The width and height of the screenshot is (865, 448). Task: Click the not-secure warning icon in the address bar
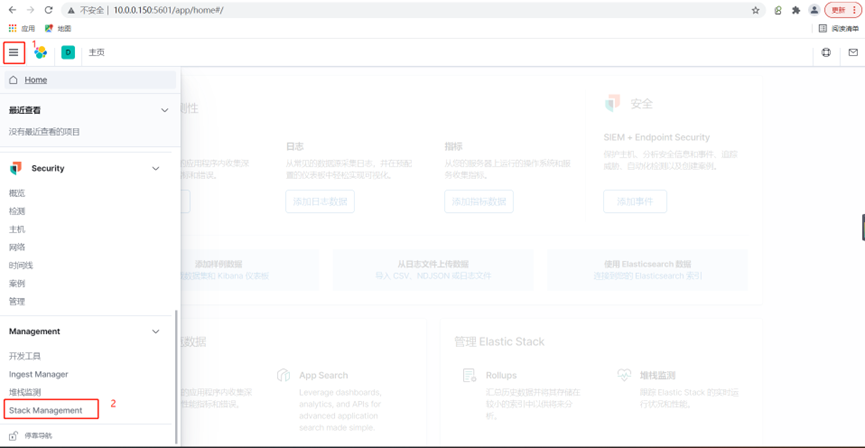point(71,10)
